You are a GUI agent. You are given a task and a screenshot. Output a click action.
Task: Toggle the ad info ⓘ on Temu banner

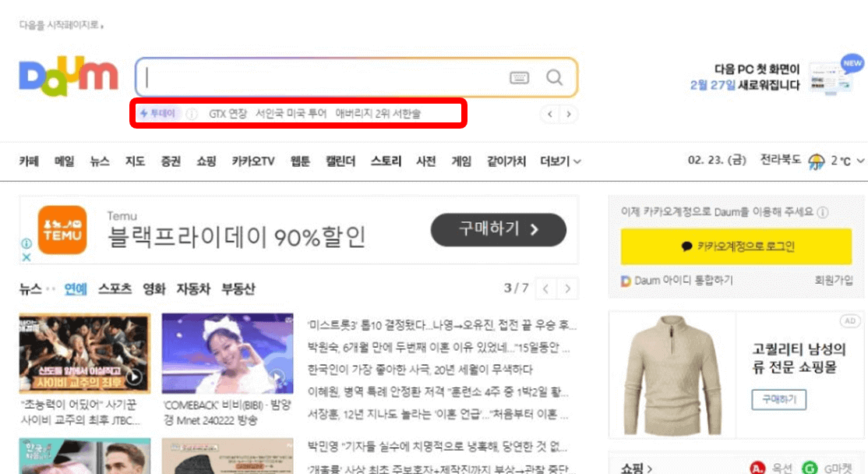(x=26, y=243)
